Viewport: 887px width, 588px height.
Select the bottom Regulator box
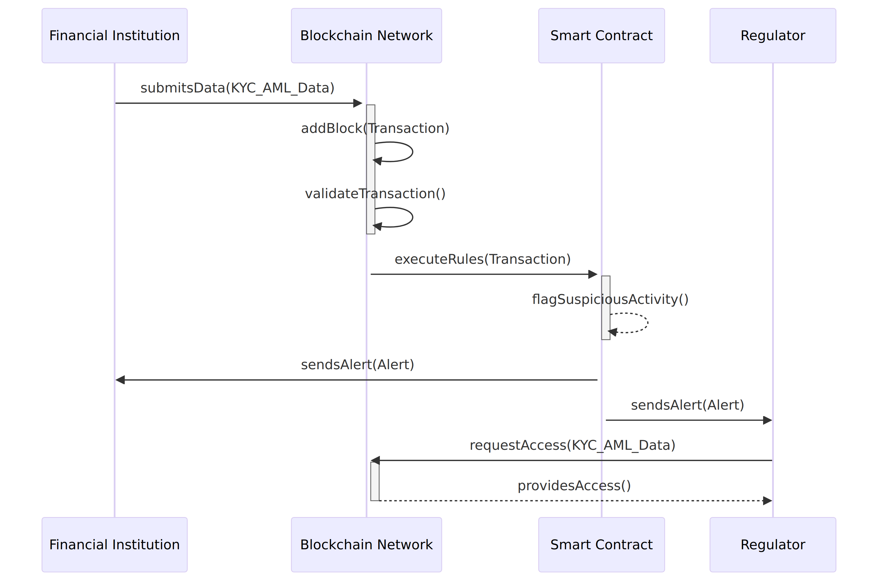click(772, 544)
